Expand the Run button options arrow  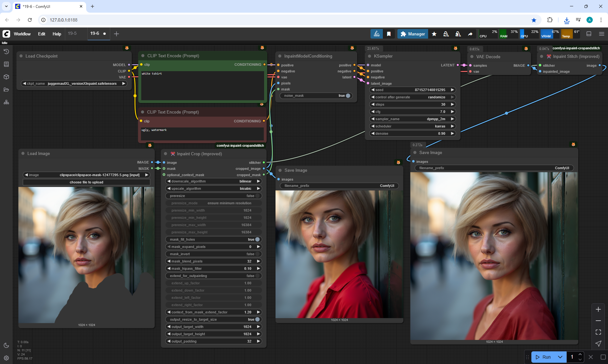560,357
